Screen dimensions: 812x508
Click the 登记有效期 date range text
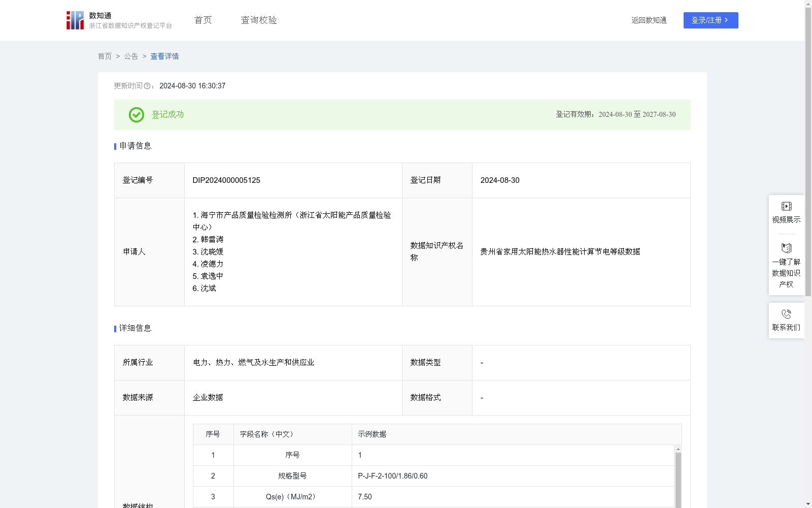point(616,115)
